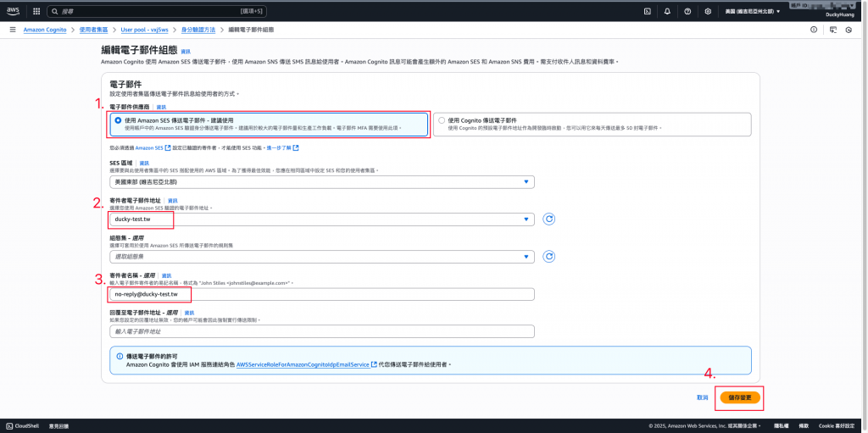Open AWSServiceRoleForAmazonCognitoIdpEmailService link
This screenshot has height=433, width=868.
pyautogui.click(x=303, y=365)
